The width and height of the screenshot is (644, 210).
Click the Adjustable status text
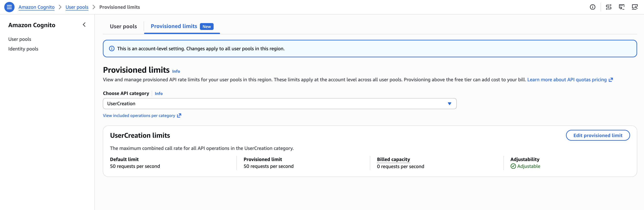tap(529, 166)
